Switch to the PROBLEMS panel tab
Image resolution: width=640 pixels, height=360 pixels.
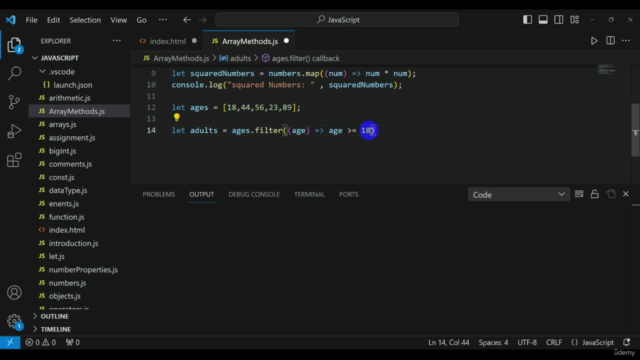tap(159, 194)
